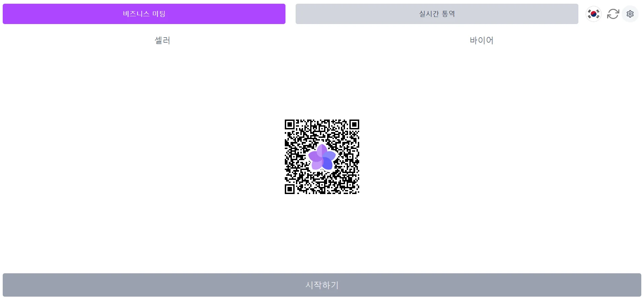Click the flower logo inside QR code

[322, 157]
